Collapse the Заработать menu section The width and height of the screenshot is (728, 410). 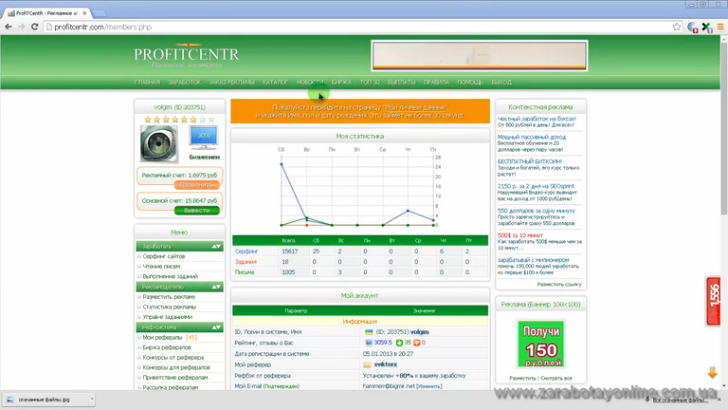click(216, 246)
